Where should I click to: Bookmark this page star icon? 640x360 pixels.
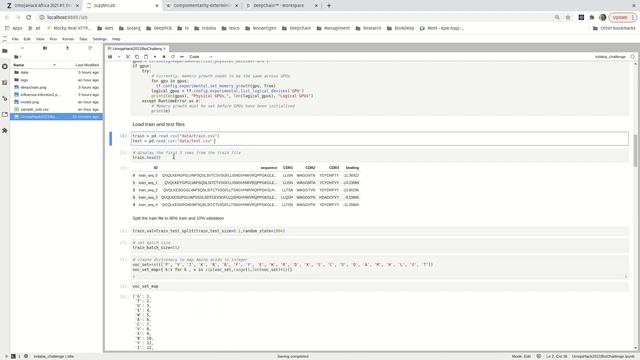568,17
